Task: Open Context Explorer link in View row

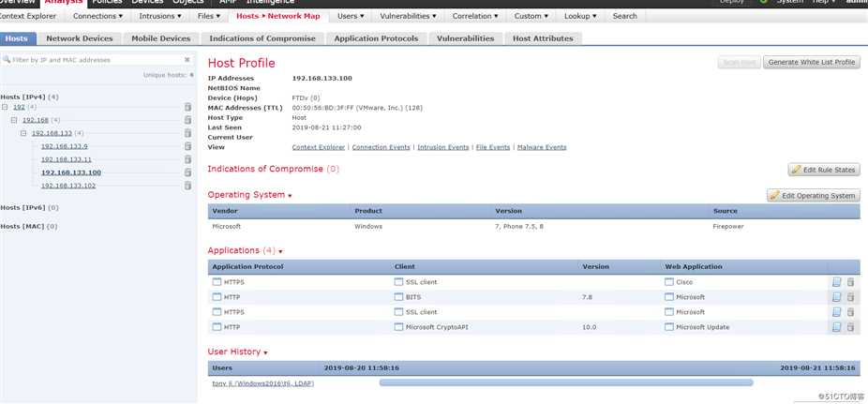Action: (x=319, y=147)
